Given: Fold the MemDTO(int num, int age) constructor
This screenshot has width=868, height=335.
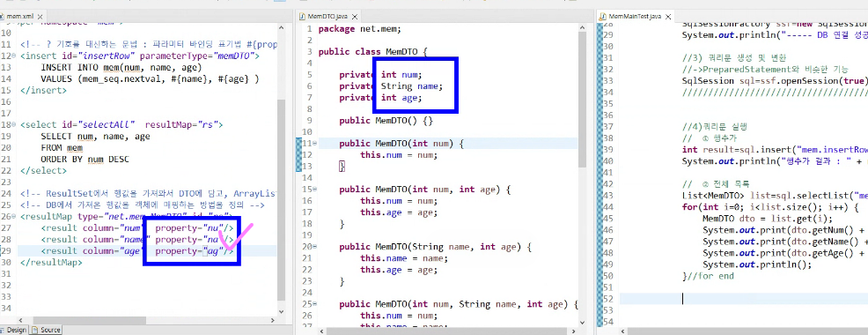Looking at the screenshot, I should (314, 190).
